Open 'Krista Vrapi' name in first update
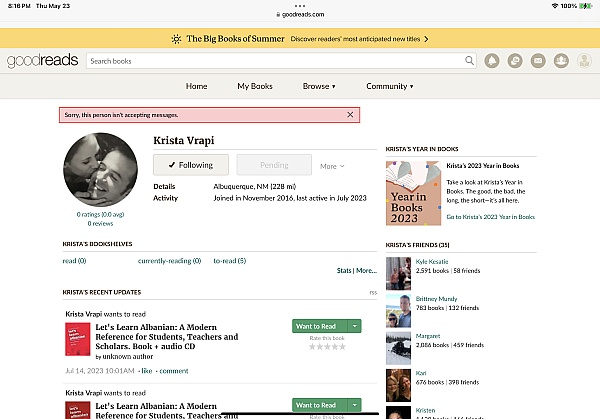 (x=83, y=314)
